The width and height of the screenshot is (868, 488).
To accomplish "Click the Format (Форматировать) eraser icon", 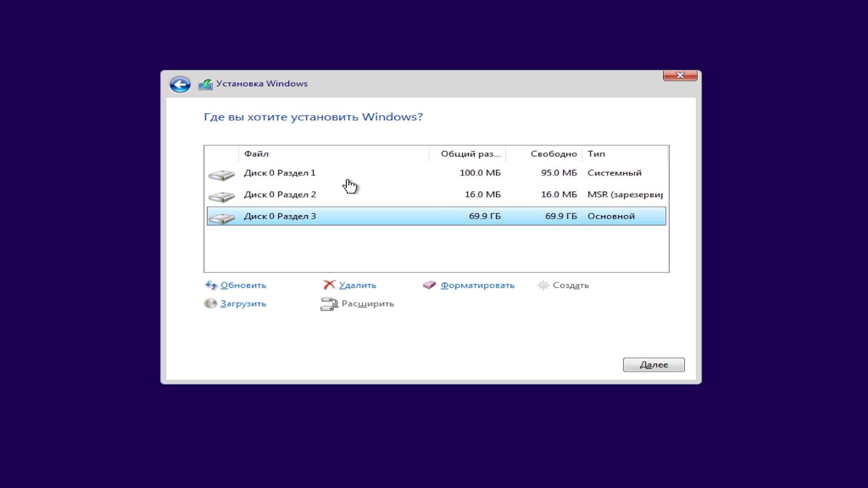I will [429, 285].
